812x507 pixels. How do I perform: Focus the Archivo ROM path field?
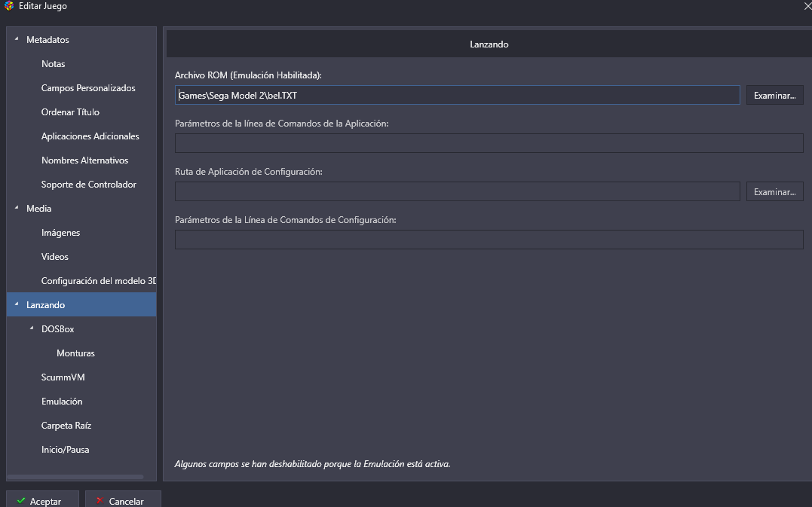coord(457,95)
